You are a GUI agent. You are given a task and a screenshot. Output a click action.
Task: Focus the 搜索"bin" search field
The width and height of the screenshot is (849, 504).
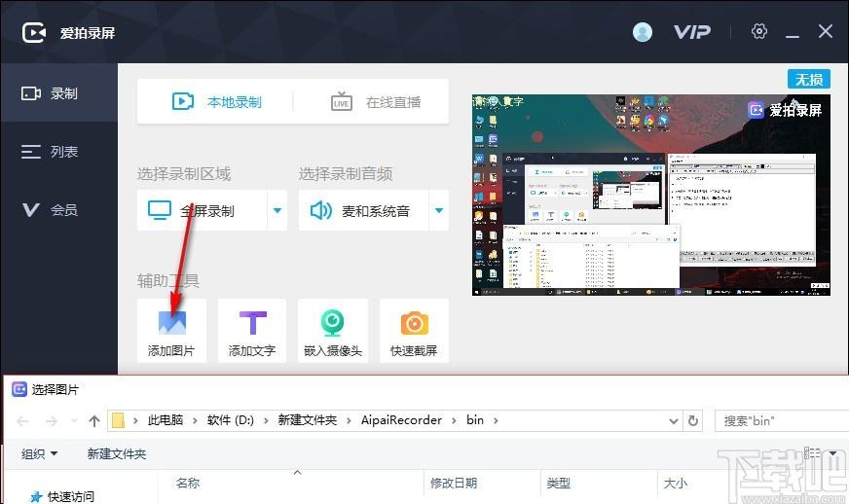point(781,420)
